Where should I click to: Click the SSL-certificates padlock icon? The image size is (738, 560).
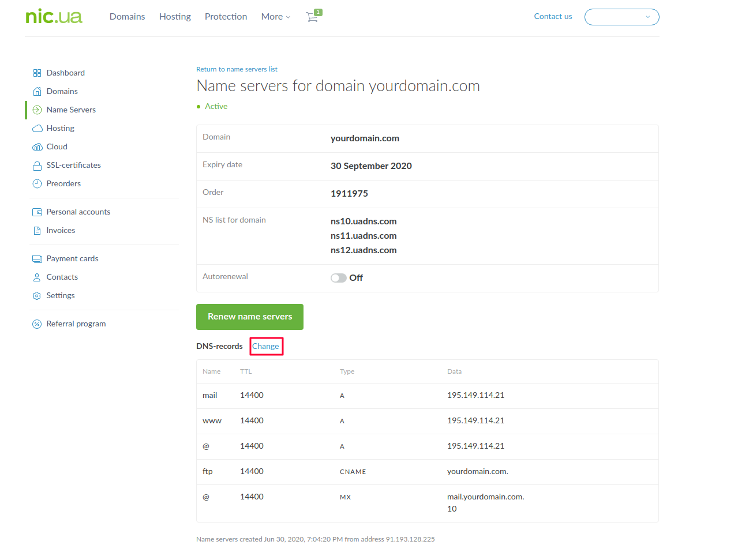[37, 166]
